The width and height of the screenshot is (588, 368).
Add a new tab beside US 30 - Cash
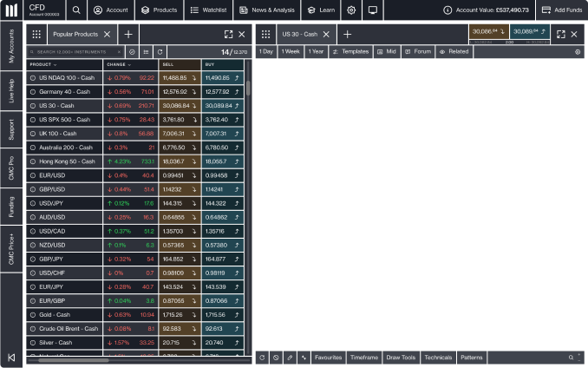pos(347,34)
